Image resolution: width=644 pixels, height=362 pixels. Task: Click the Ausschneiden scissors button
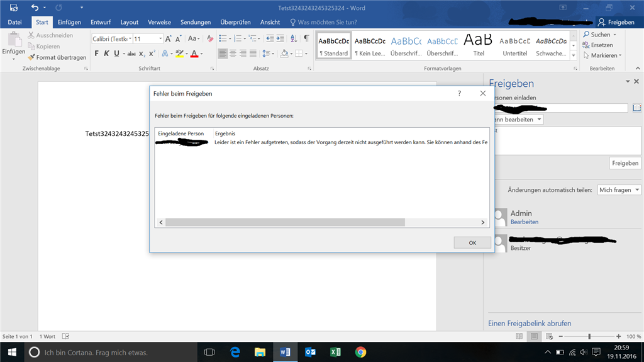tap(50, 35)
